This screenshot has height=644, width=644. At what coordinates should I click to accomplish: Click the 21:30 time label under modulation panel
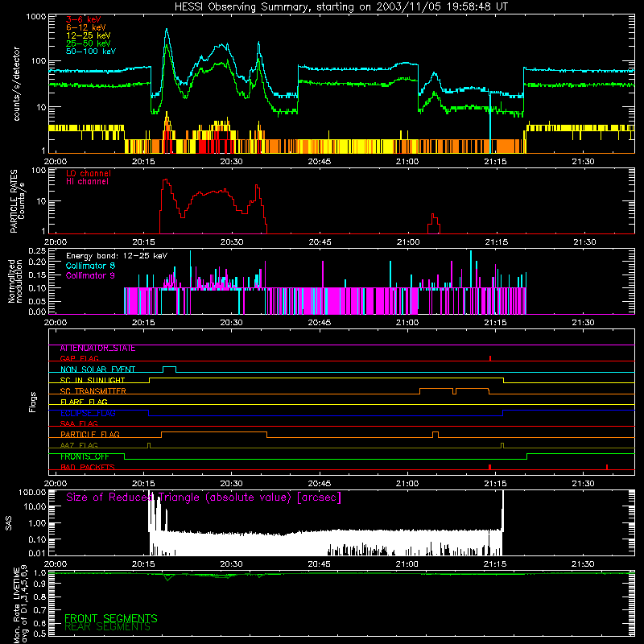pos(583,323)
